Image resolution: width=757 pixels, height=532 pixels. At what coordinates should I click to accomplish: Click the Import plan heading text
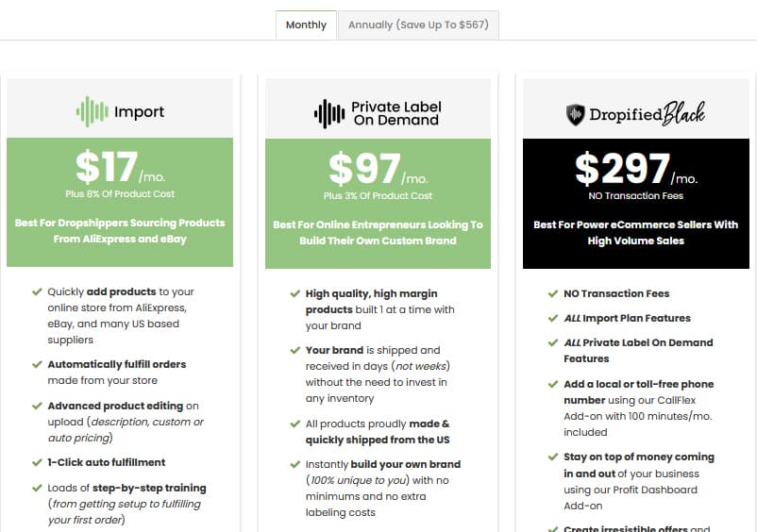139,112
